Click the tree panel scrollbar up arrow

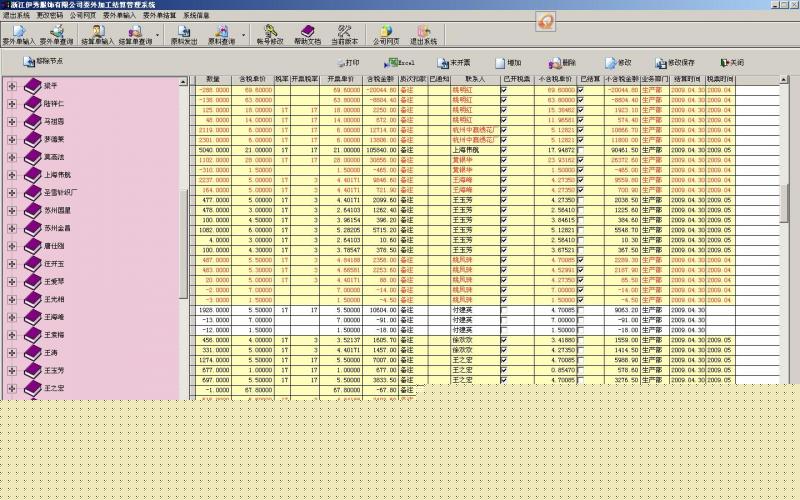183,82
